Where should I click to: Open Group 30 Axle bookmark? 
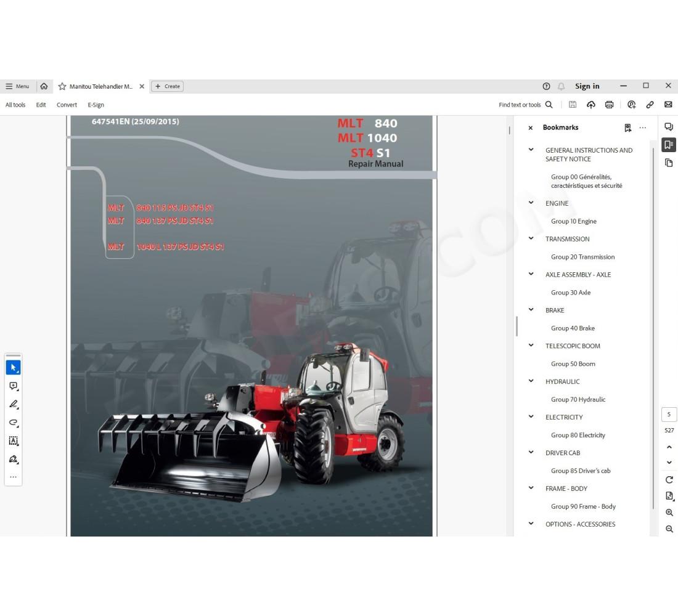coord(570,293)
